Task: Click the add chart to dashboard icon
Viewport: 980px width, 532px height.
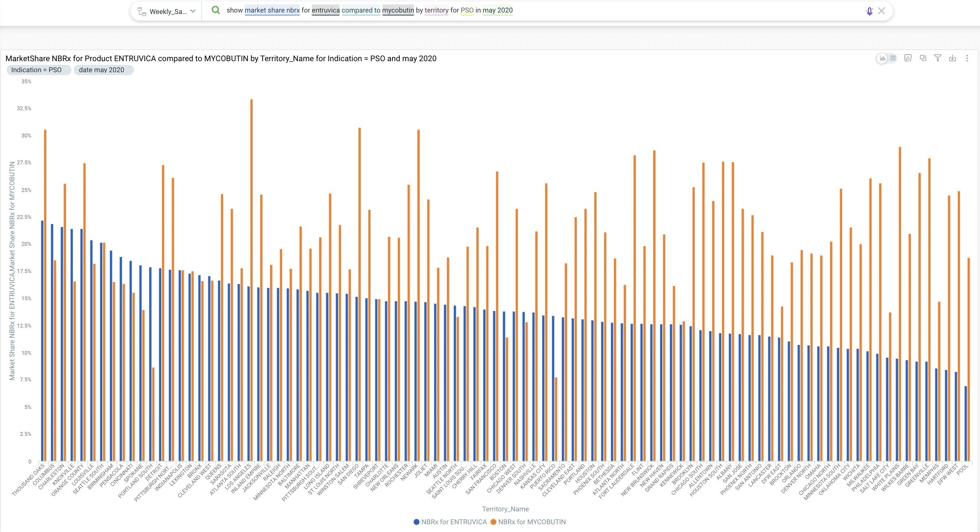Action: [x=908, y=58]
